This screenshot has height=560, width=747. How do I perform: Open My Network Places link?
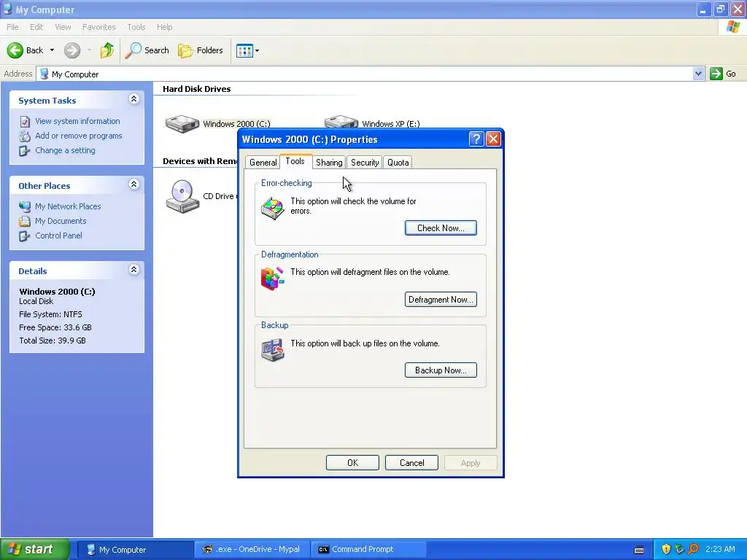tap(68, 206)
